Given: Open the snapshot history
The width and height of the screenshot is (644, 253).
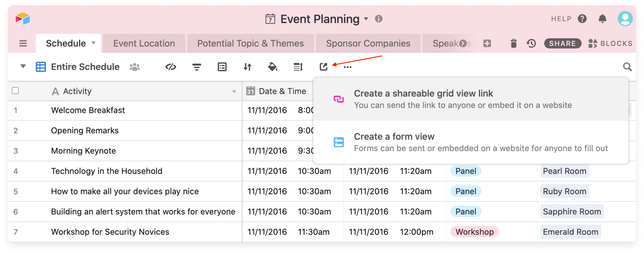Looking at the screenshot, I should pyautogui.click(x=531, y=43).
